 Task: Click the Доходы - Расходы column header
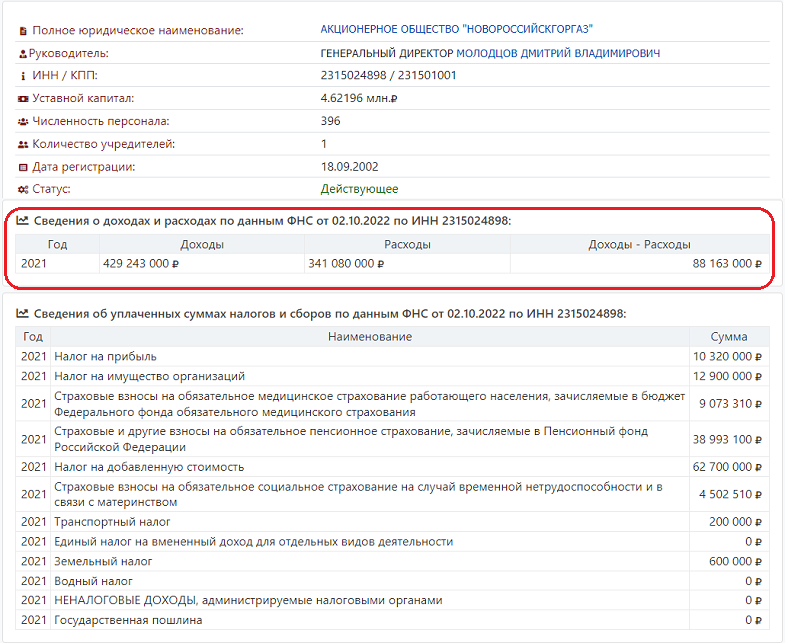pyautogui.click(x=639, y=244)
